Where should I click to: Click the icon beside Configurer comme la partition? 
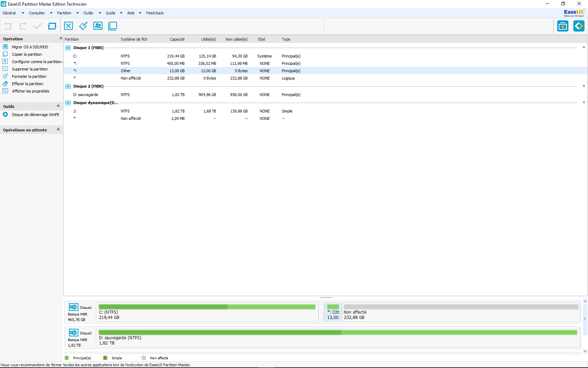coord(5,61)
